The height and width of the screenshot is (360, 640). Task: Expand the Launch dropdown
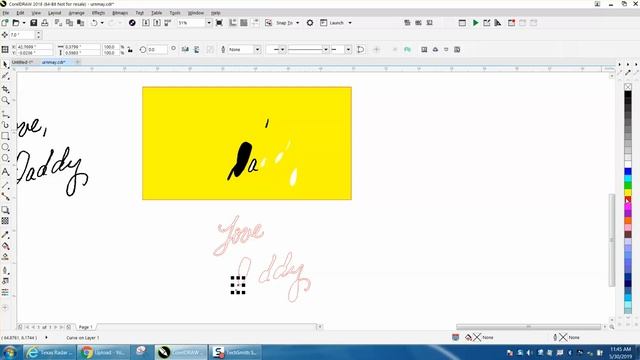[x=350, y=23]
